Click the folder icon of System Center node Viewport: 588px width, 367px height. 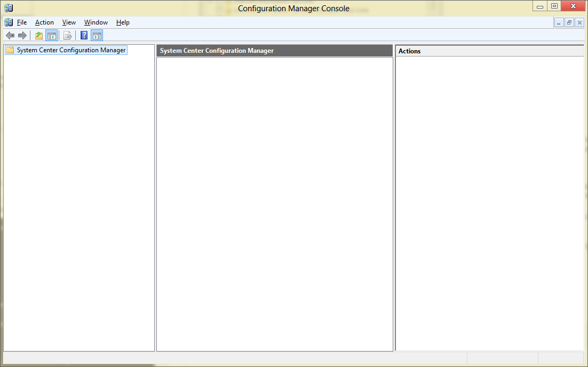click(10, 50)
